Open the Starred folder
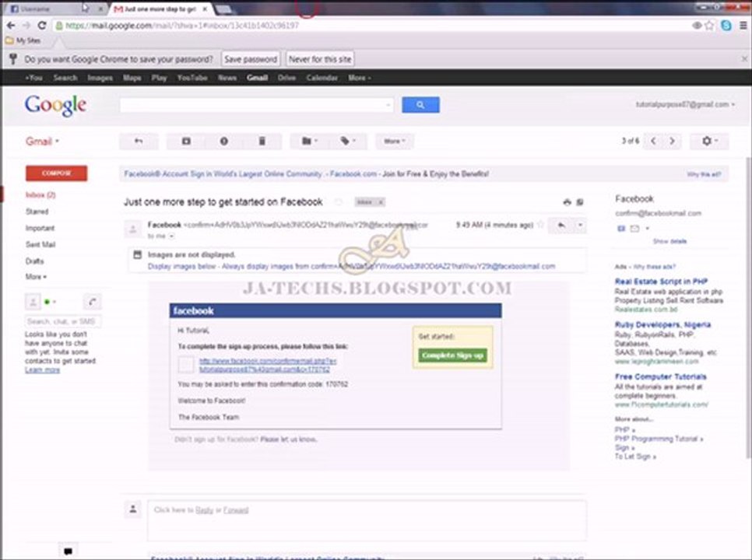 [37, 212]
